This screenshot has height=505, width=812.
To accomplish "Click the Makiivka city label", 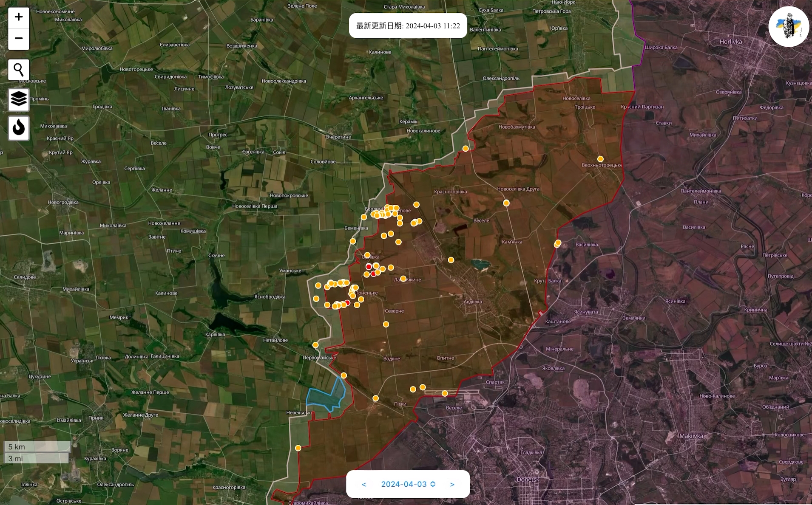I will [691, 436].
